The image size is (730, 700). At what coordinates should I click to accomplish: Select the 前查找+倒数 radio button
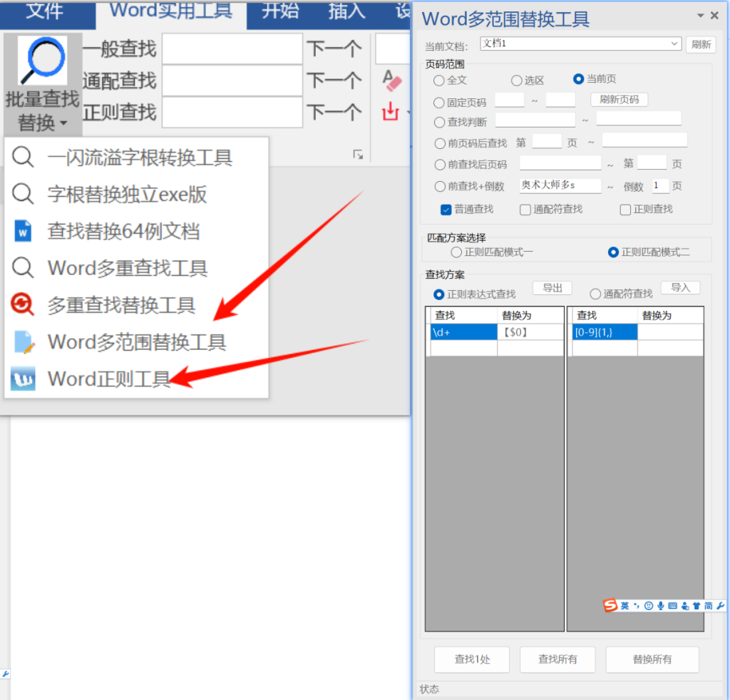pos(440,187)
